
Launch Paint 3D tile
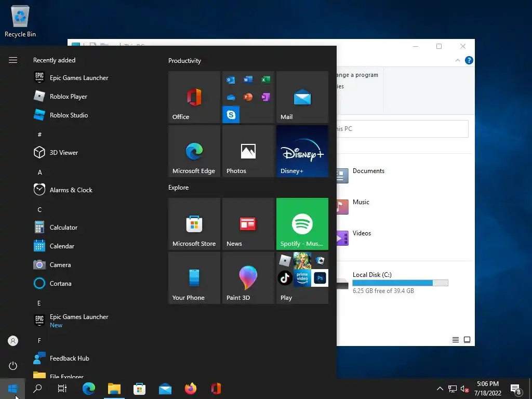click(248, 278)
